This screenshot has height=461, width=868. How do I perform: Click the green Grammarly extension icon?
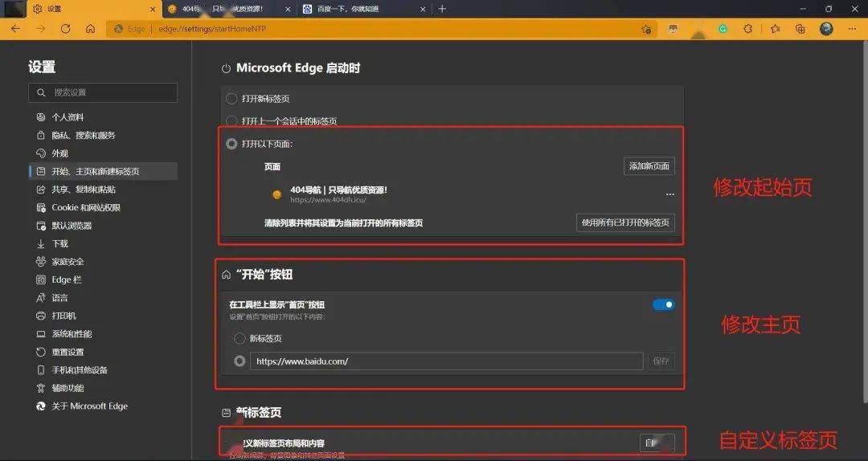(723, 30)
